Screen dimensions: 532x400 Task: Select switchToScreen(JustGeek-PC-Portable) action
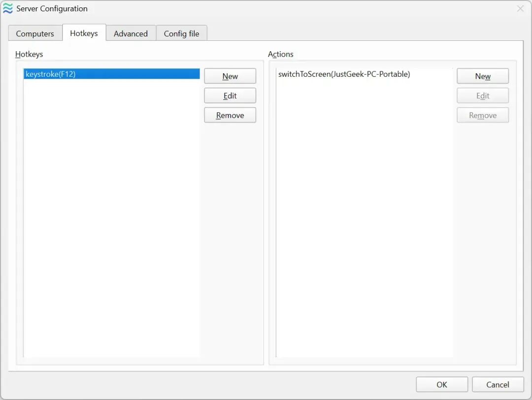344,74
